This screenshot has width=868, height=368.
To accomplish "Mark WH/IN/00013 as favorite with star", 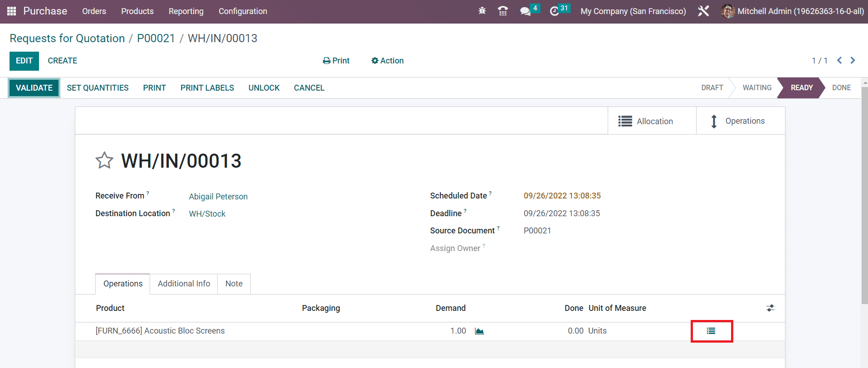I will pos(104,160).
